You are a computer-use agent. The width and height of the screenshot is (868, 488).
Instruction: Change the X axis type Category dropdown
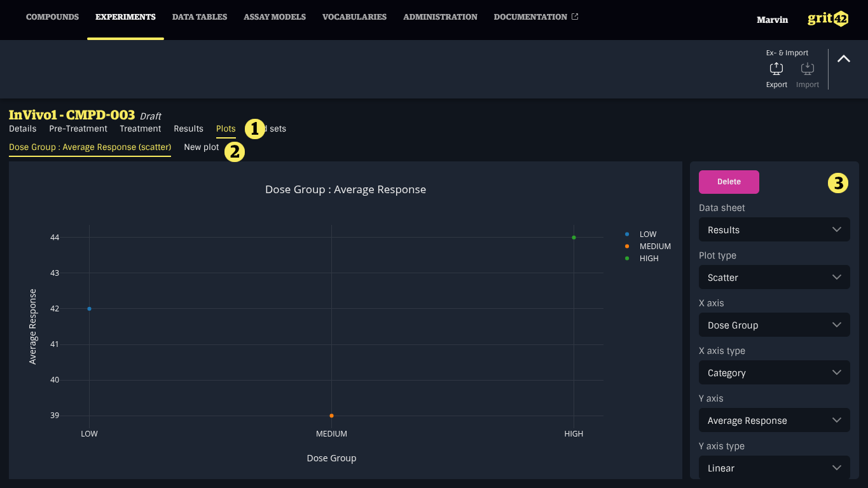774,373
